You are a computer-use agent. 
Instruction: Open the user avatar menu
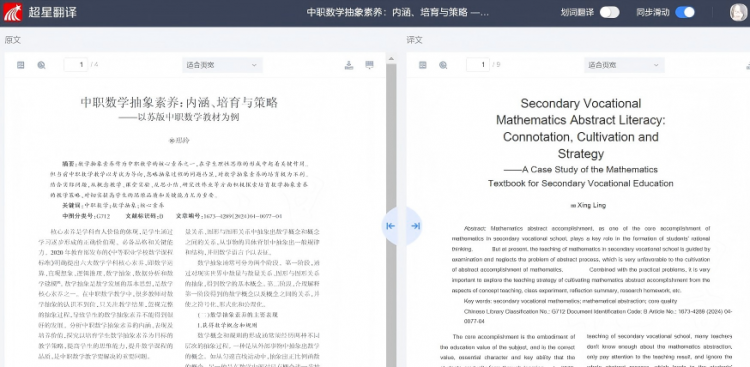coord(739,12)
